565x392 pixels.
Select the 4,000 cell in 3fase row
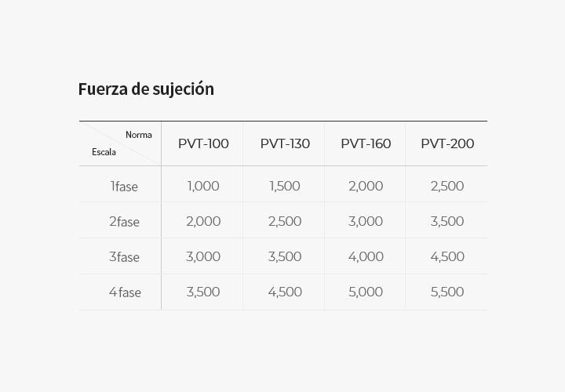(366, 256)
